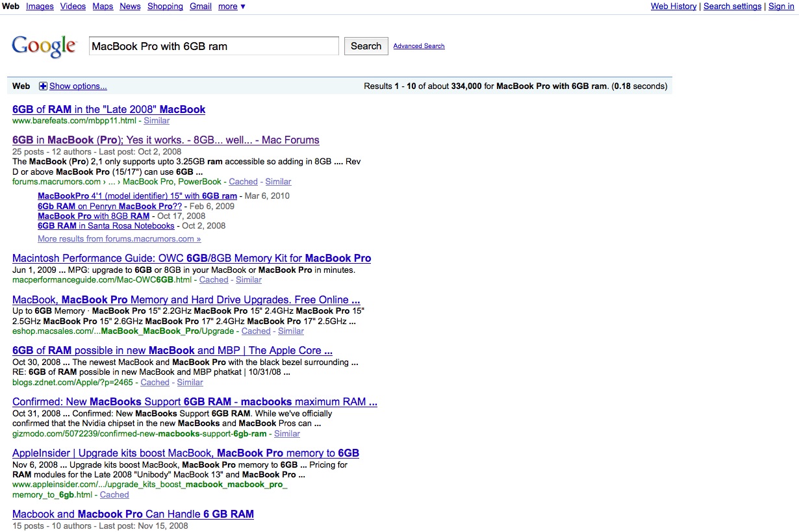The width and height of the screenshot is (799, 532).
Task: Expand Show options plus icon
Action: click(43, 86)
